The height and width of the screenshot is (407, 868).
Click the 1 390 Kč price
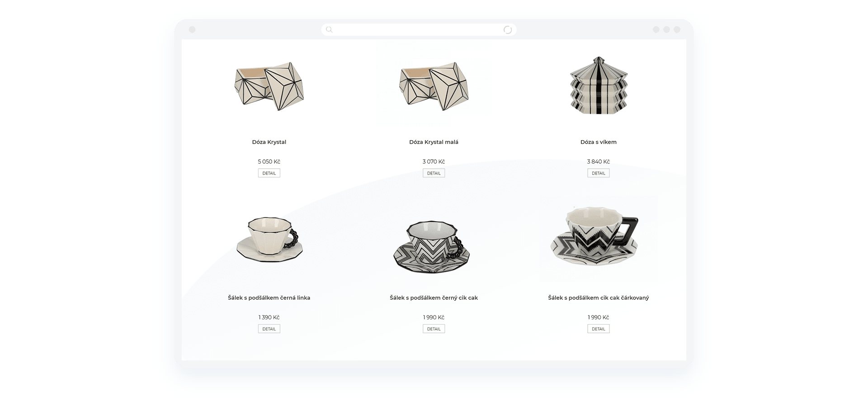(269, 317)
